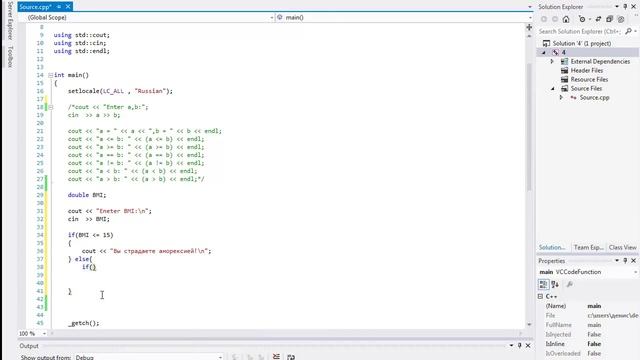Click Solution Explorer back arrow icon
640x360 pixels.
[544, 19]
